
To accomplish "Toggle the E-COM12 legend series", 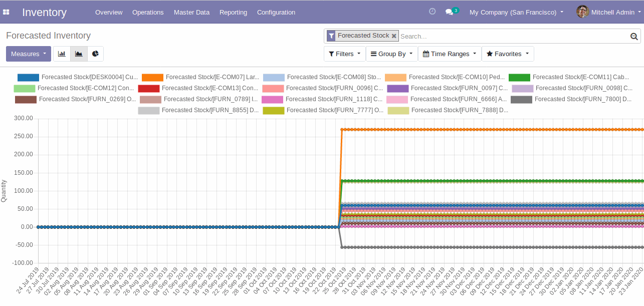I will 74,89.
